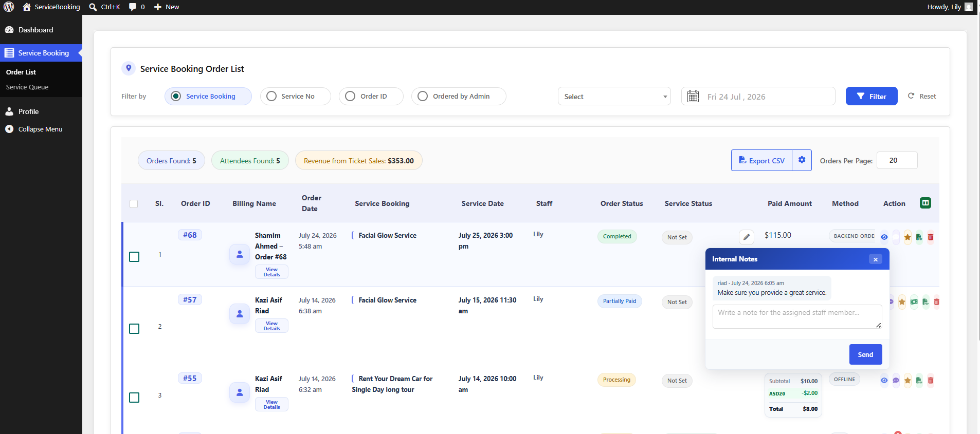
Task: Open the Service Queue submenu item
Action: [27, 87]
